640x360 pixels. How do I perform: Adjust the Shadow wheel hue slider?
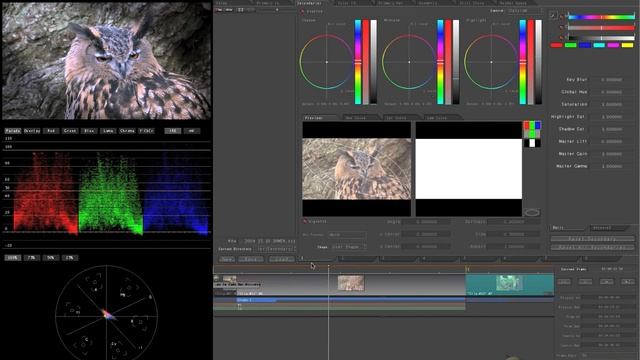tap(358, 62)
